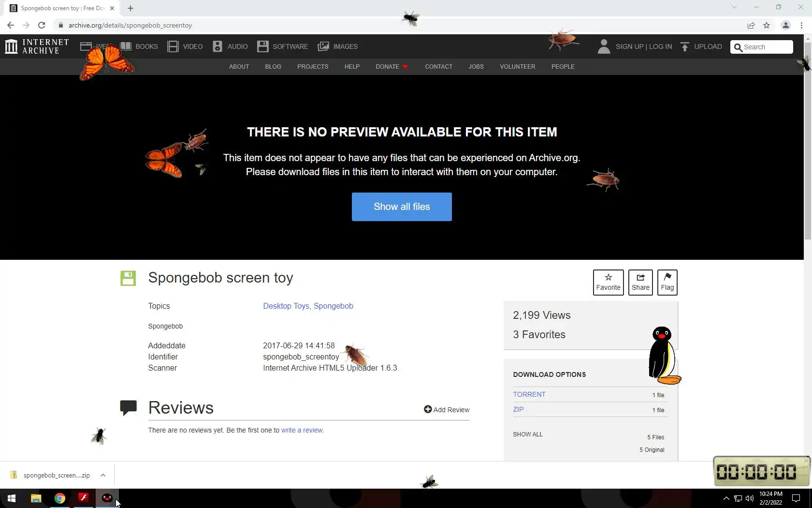Open the DONATE menu item
This screenshot has width=812, height=508.
391,67
